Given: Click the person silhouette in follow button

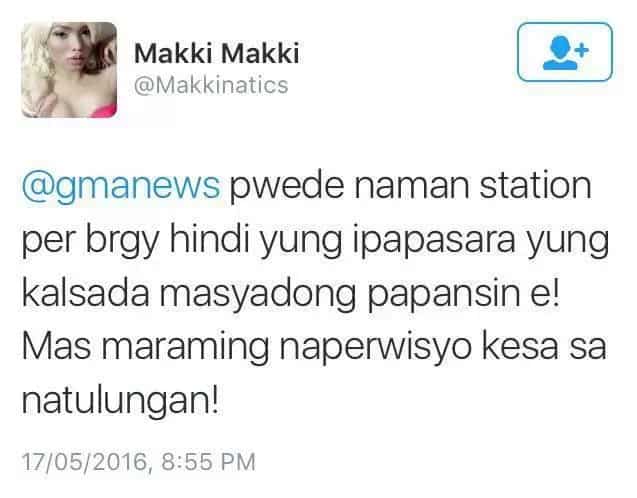Looking at the screenshot, I should click(x=560, y=53).
